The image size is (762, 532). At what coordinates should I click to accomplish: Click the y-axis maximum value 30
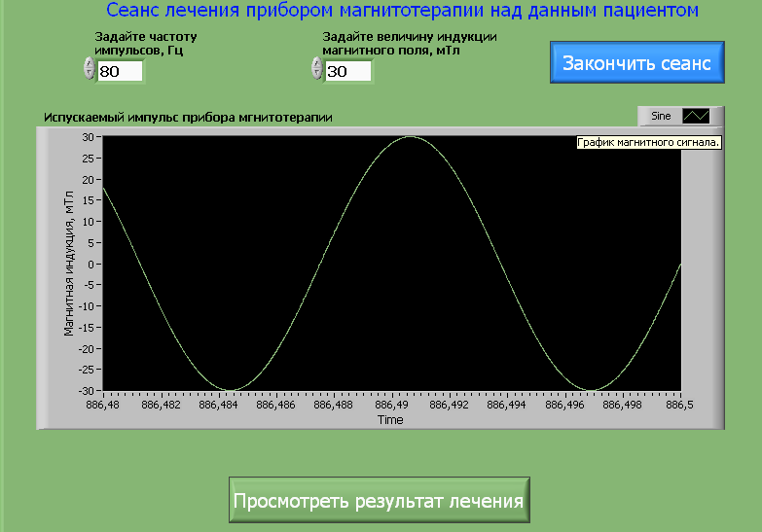[x=88, y=137]
